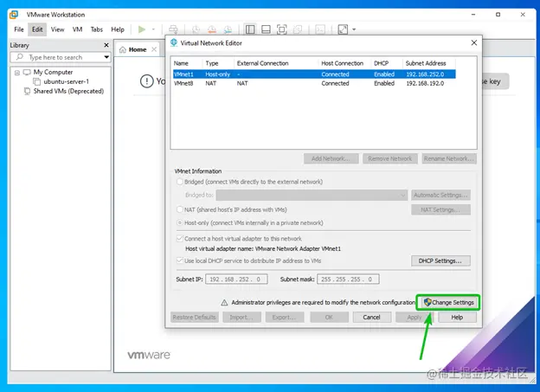Click the Subnet IP field
540x392 pixels.
[x=236, y=280]
